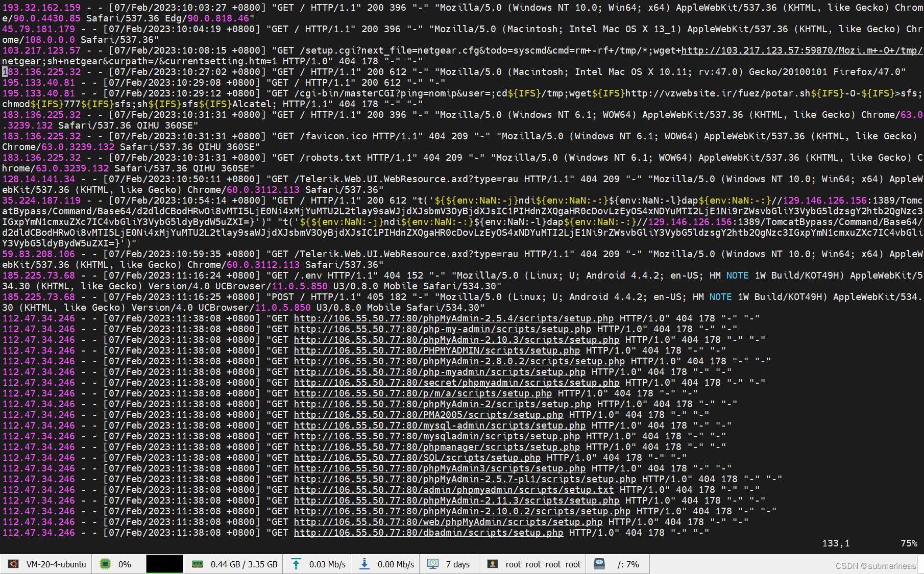
Task: Open the phpMyAdmin-2.8.0.2 setup.php URL
Action: (459, 361)
